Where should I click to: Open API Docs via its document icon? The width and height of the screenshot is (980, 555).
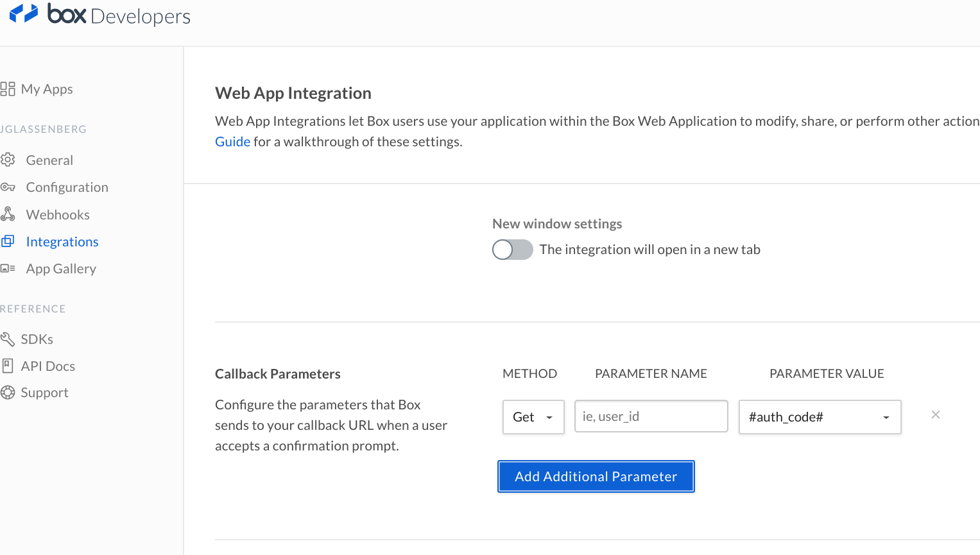click(x=8, y=366)
